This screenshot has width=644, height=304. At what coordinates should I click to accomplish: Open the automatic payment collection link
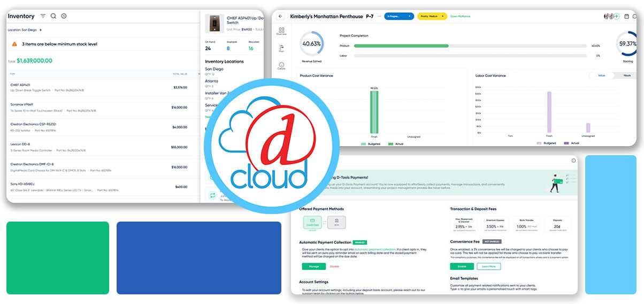point(374,249)
